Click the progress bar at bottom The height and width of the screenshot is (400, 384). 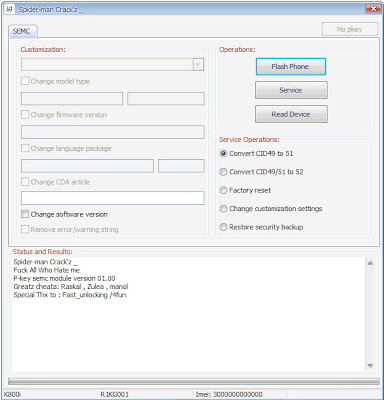point(194,381)
